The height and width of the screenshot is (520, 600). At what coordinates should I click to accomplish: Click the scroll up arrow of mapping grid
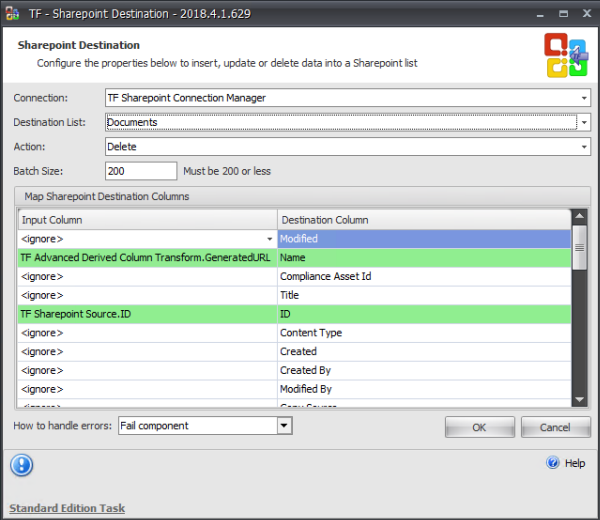coord(579,216)
